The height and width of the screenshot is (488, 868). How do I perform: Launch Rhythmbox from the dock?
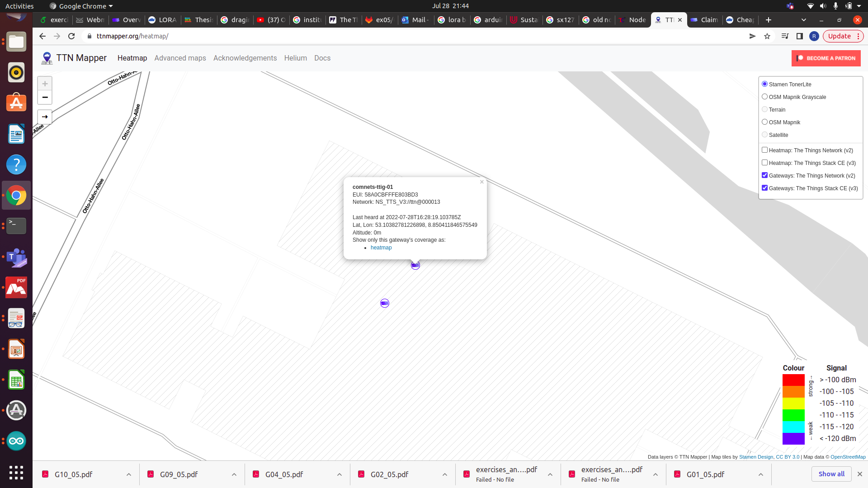coord(16,72)
